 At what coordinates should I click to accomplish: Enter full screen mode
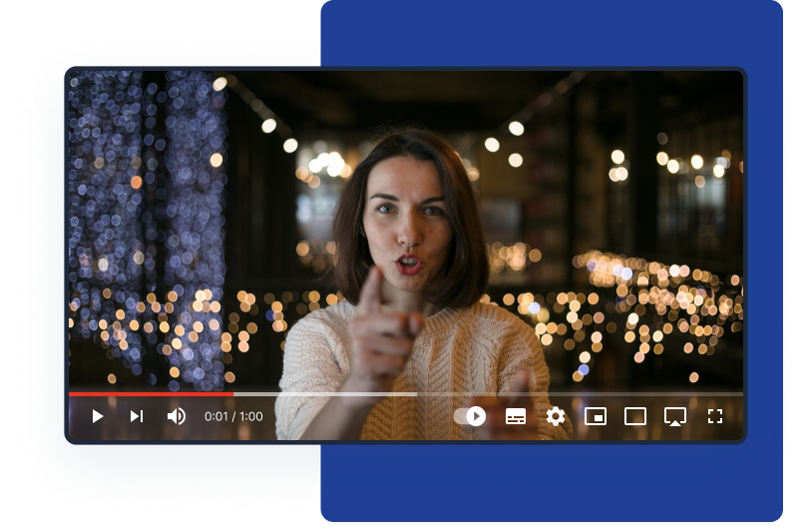pyautogui.click(x=715, y=416)
